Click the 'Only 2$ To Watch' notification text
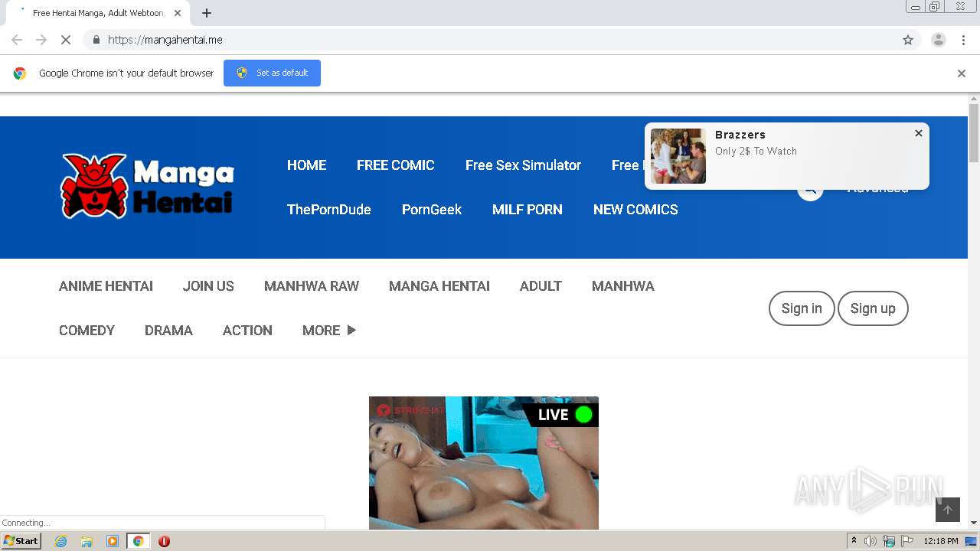 pyautogui.click(x=756, y=151)
